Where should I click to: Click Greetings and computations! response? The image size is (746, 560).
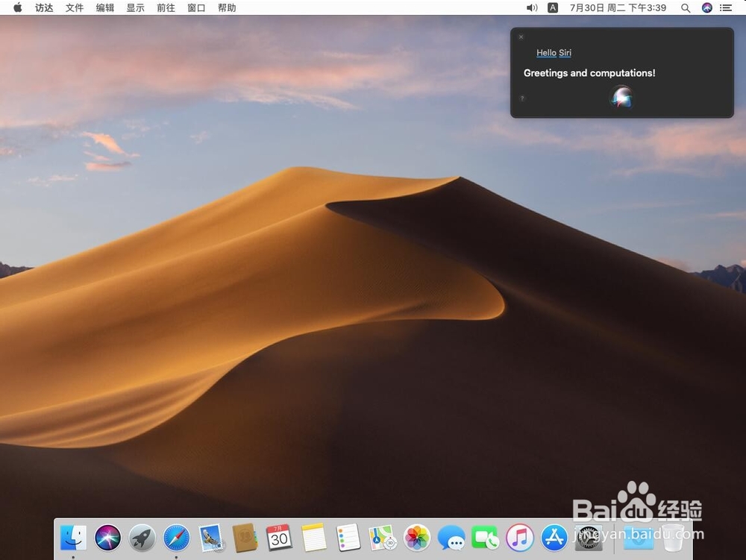[x=589, y=73]
